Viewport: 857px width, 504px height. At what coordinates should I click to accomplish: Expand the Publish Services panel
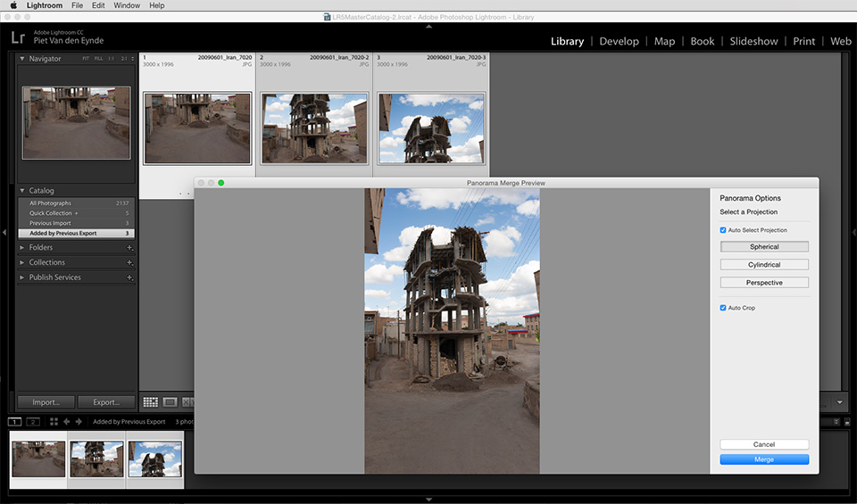click(21, 277)
